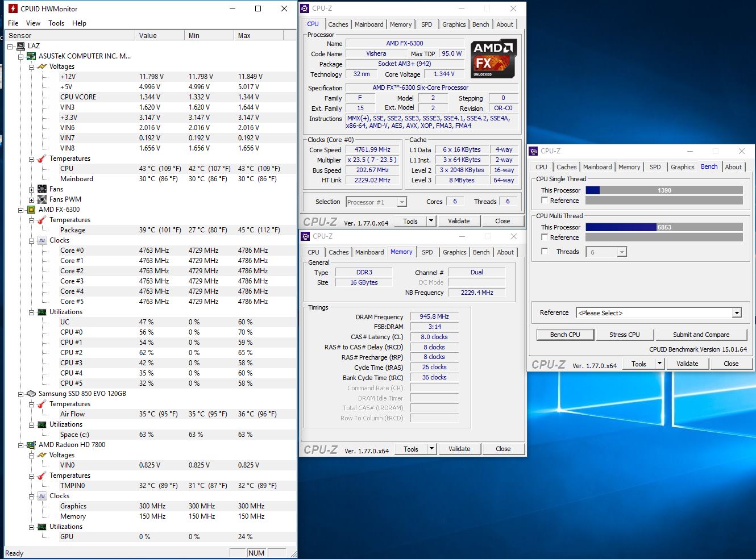
Task: Click Validate in the CPU tab window
Action: click(x=459, y=221)
